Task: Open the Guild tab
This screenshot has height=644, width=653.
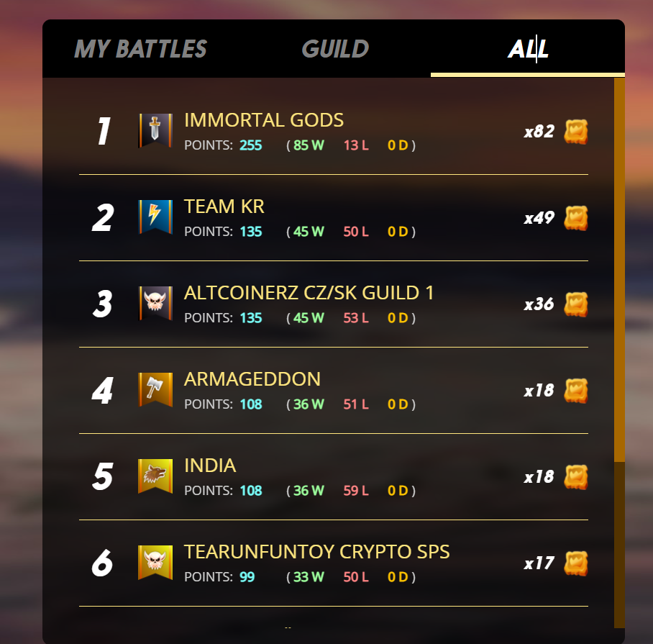Action: [x=335, y=49]
